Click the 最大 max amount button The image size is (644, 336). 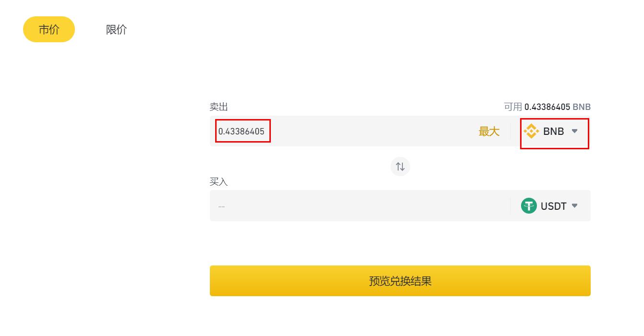[489, 131]
